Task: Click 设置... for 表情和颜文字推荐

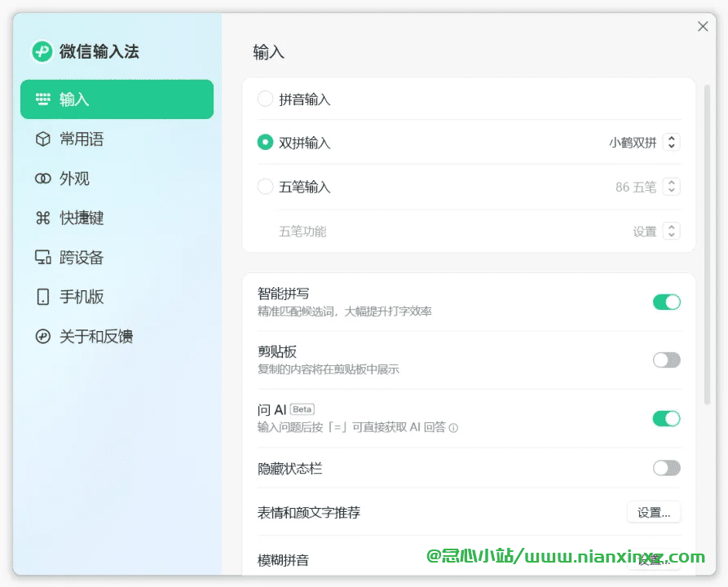Action: [x=654, y=512]
